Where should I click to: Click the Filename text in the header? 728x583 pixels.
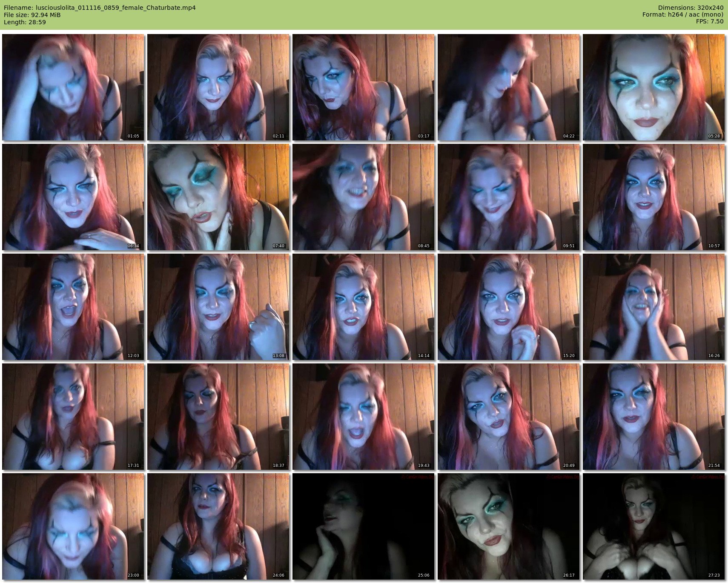pyautogui.click(x=100, y=8)
